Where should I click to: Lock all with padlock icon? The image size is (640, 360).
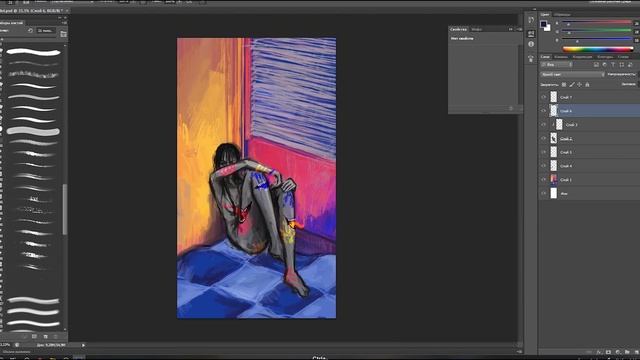pos(587,84)
